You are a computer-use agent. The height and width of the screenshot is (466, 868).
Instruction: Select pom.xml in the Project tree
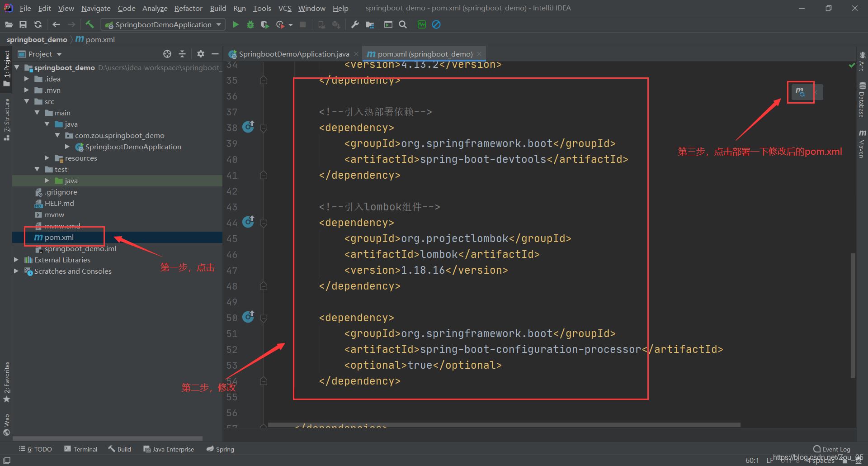[59, 237]
